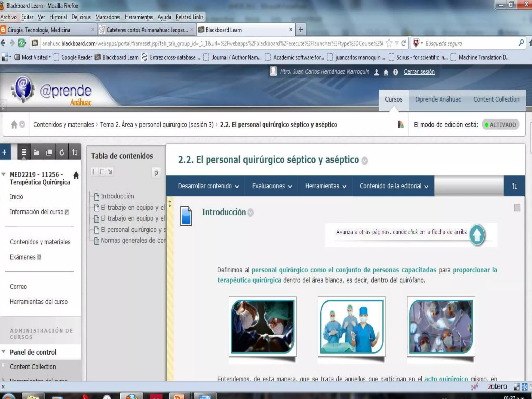Switch to the Content Collection tab

[x=496, y=99]
